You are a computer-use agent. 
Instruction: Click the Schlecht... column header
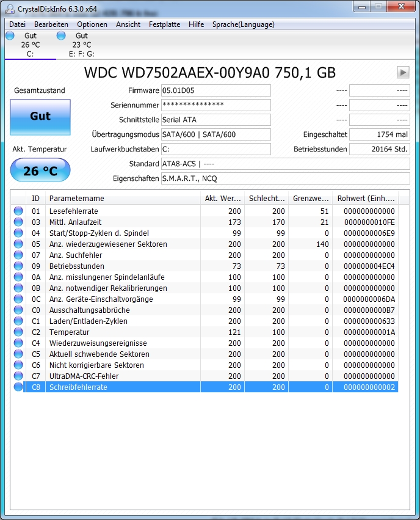[267, 199]
